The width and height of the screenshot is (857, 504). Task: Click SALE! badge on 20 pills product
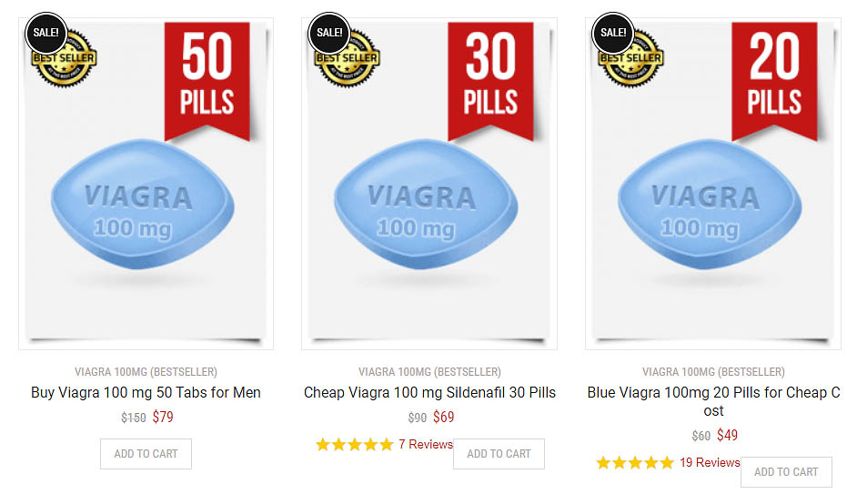[613, 33]
